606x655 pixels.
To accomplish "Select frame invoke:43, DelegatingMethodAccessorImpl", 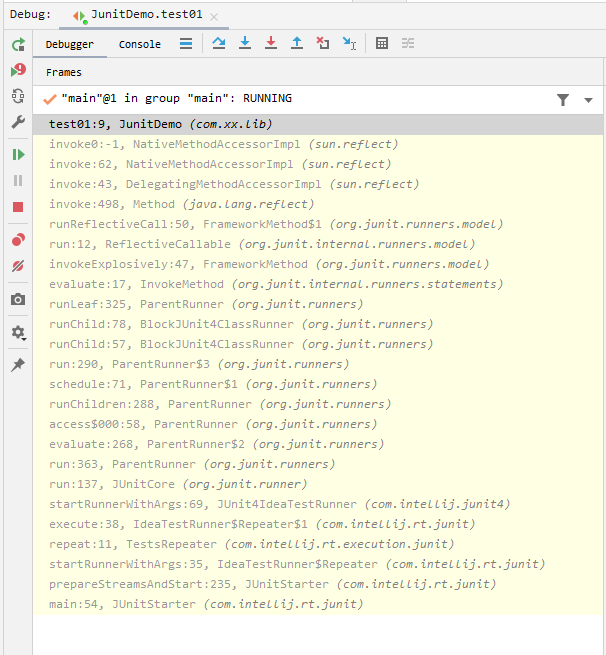I will [x=318, y=185].
